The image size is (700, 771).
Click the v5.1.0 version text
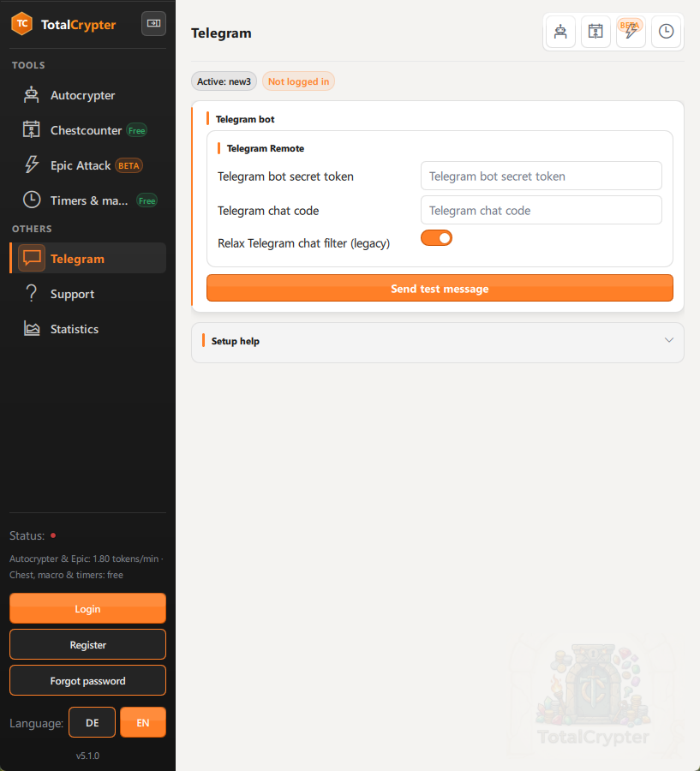[87, 756]
